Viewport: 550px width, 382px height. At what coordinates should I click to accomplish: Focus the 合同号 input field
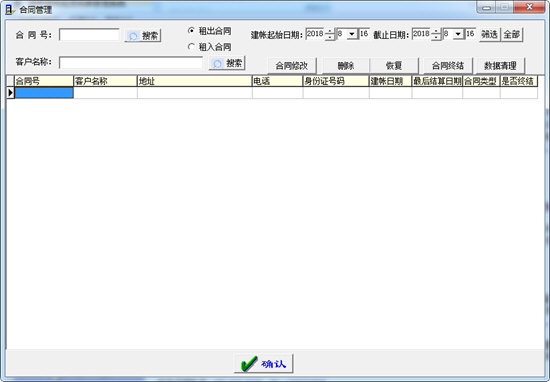(89, 35)
